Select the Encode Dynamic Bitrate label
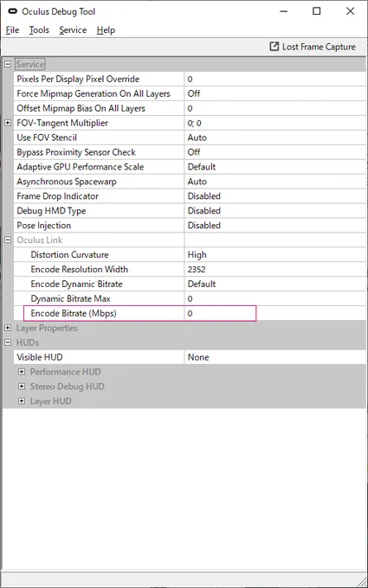The width and height of the screenshot is (368, 588). (x=76, y=284)
